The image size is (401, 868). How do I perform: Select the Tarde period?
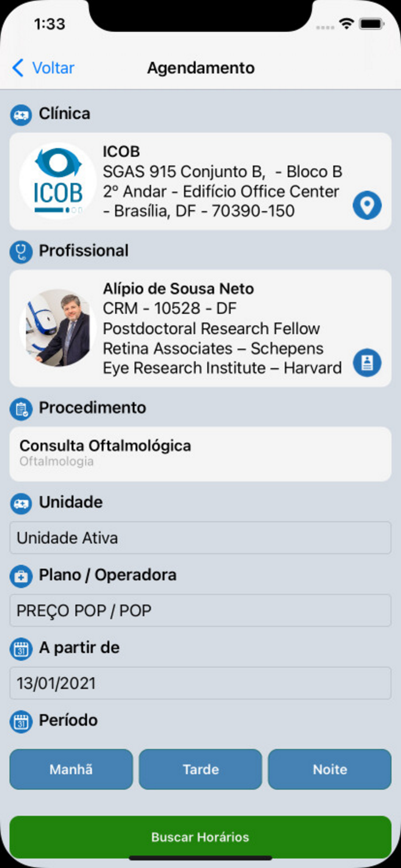(201, 770)
